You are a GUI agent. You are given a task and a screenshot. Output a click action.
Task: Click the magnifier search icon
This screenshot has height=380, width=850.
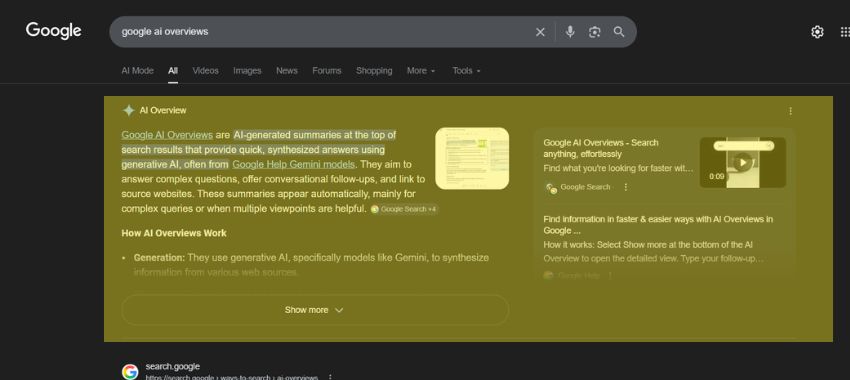[619, 32]
